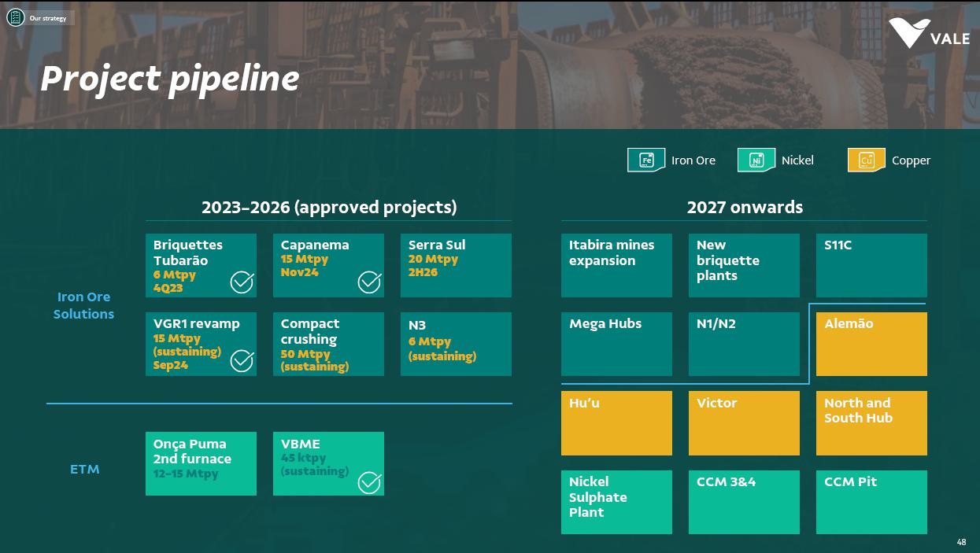
Task: Open the Serra Sul project tile
Action: click(x=456, y=265)
